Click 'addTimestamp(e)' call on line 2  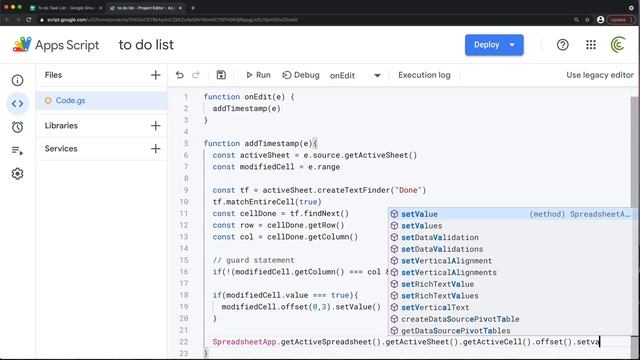click(246, 109)
